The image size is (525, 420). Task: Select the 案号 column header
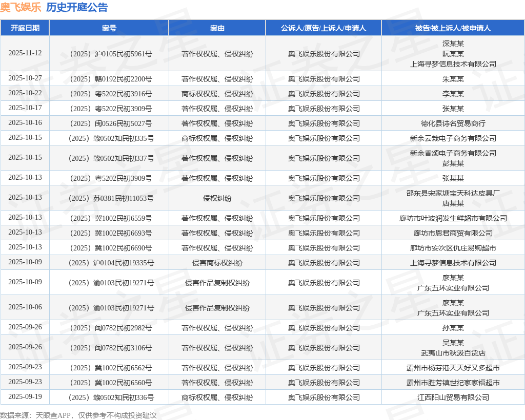coord(109,28)
